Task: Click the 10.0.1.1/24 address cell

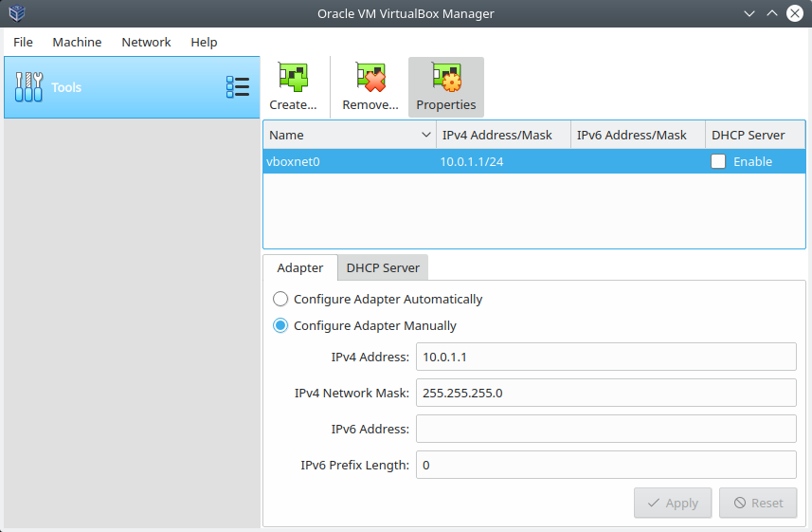Action: 471,162
